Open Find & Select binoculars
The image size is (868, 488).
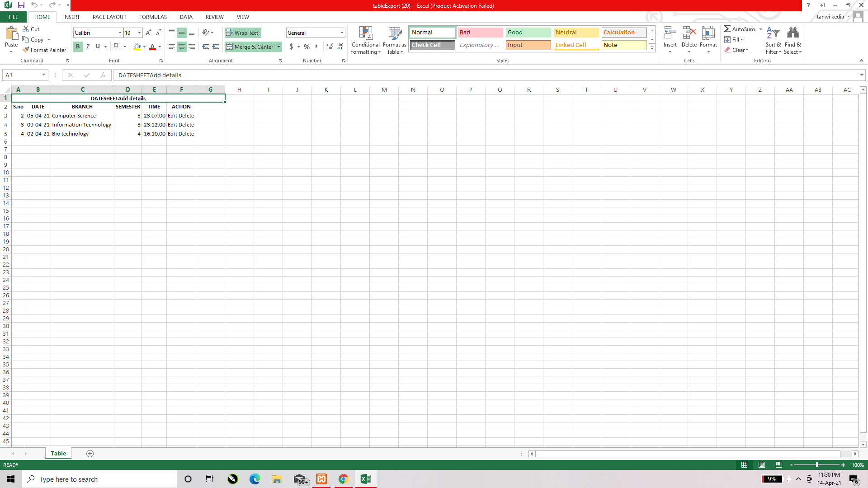pos(793,40)
